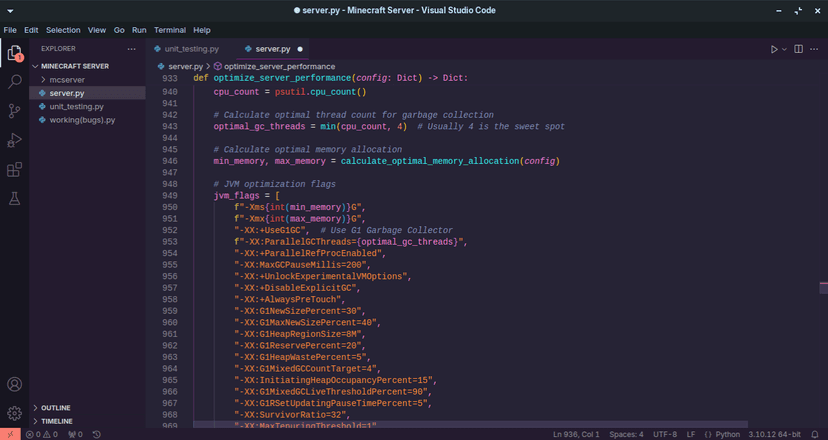Expand the OUTLINE section
828x440 pixels.
pos(56,408)
